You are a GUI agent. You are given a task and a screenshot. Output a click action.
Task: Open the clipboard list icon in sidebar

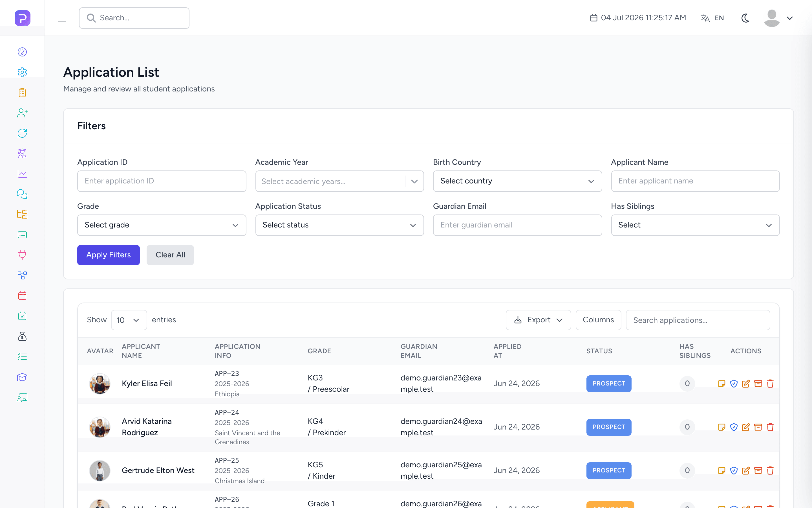(22, 93)
